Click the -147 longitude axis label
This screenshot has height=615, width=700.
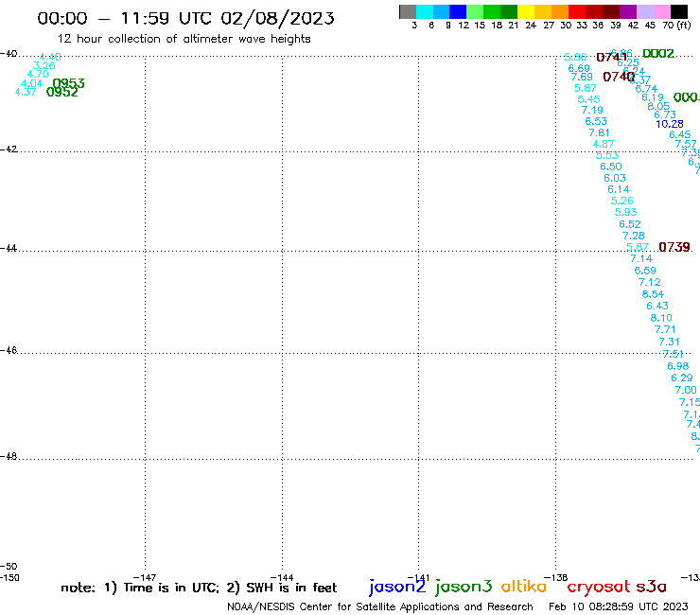145,578
